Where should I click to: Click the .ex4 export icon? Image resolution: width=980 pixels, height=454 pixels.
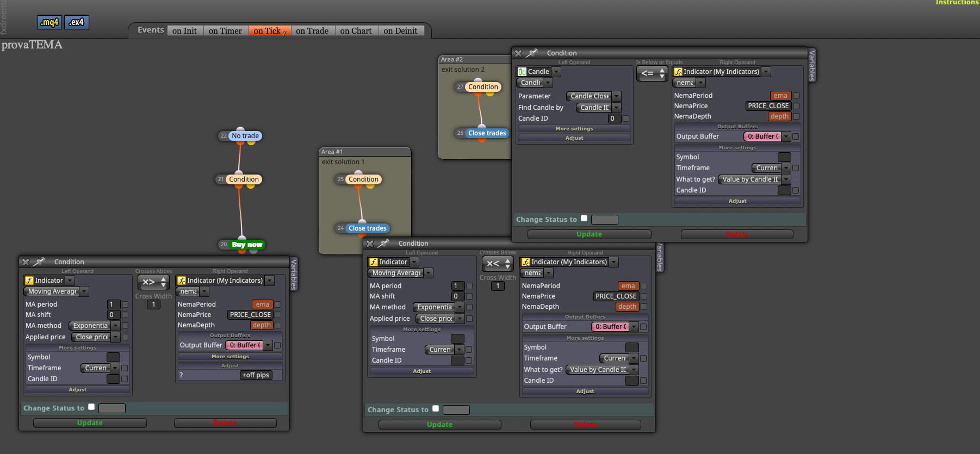coord(77,22)
